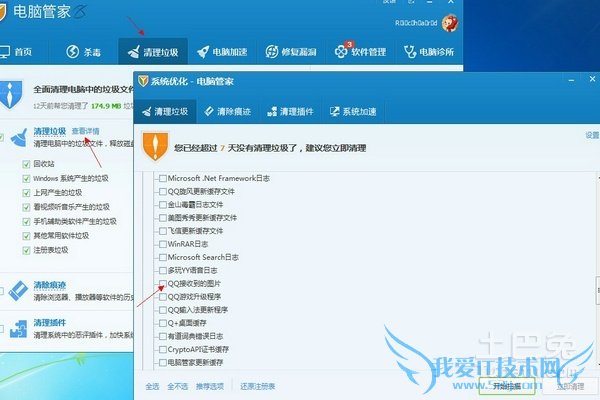Check 多玩YY语音日志 checkbox
Image resolution: width=600 pixels, height=400 pixels.
tap(163, 270)
